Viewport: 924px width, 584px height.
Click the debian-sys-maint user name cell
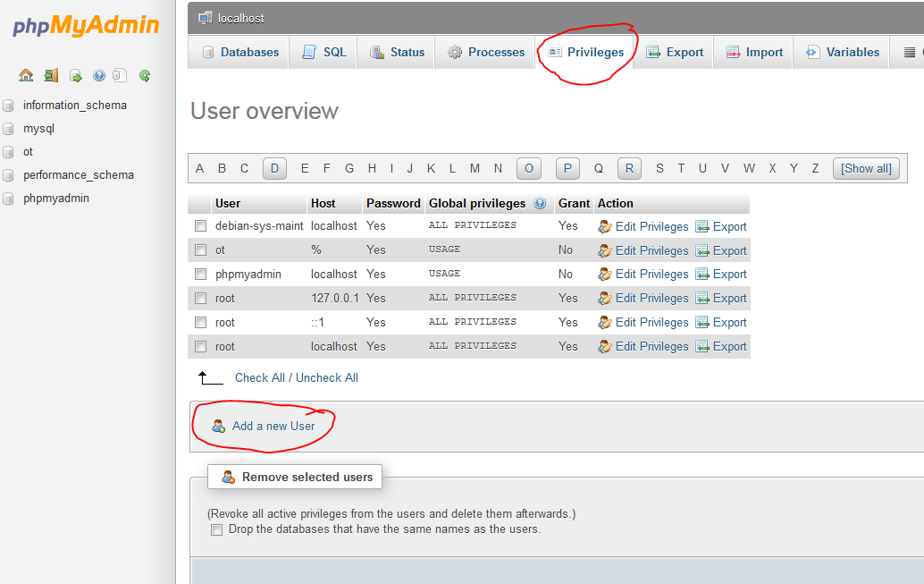[259, 226]
